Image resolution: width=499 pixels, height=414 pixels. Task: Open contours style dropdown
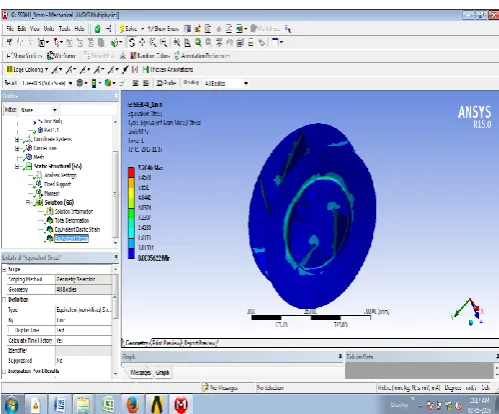coord(96,83)
